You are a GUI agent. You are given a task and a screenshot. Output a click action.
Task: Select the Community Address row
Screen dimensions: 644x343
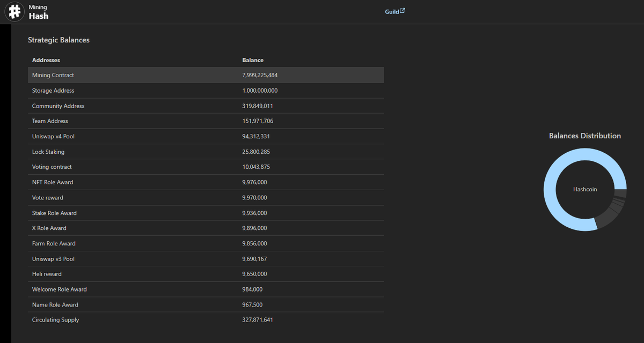[x=206, y=106]
